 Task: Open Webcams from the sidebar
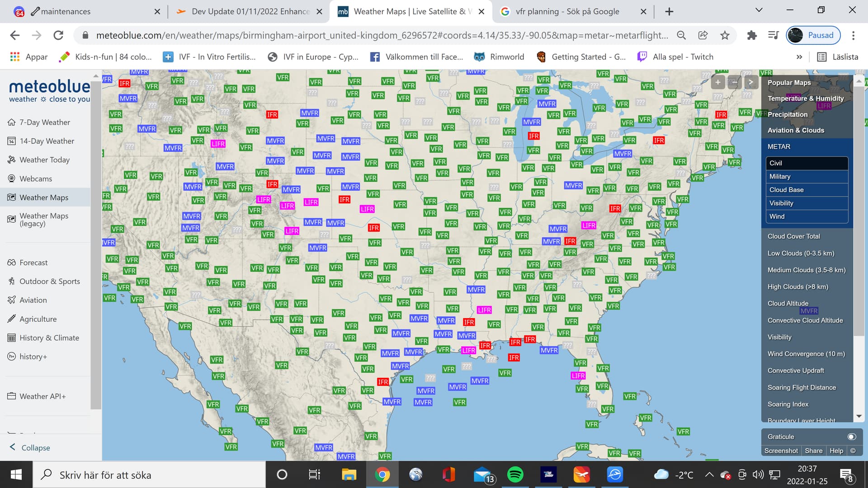(35, 178)
